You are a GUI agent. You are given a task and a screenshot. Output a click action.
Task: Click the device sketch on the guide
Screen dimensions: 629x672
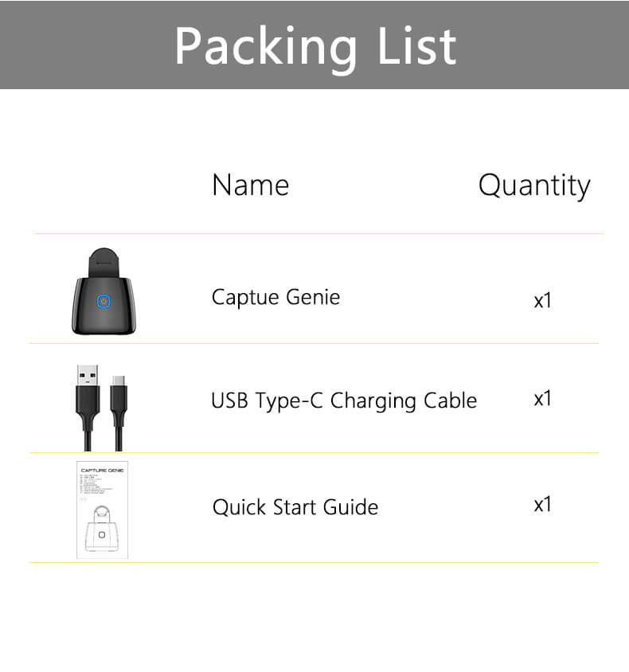tap(102, 529)
